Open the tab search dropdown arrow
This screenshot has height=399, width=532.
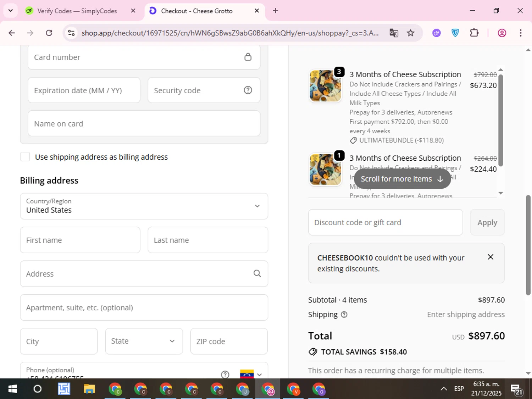coord(10,11)
